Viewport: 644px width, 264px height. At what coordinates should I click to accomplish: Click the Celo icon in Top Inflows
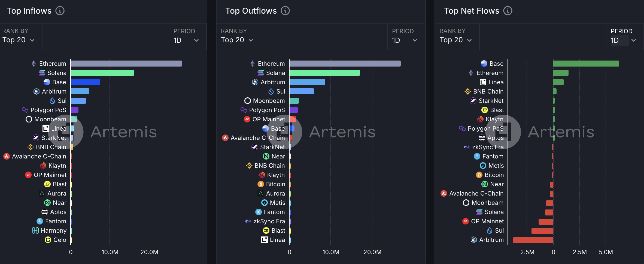48,240
